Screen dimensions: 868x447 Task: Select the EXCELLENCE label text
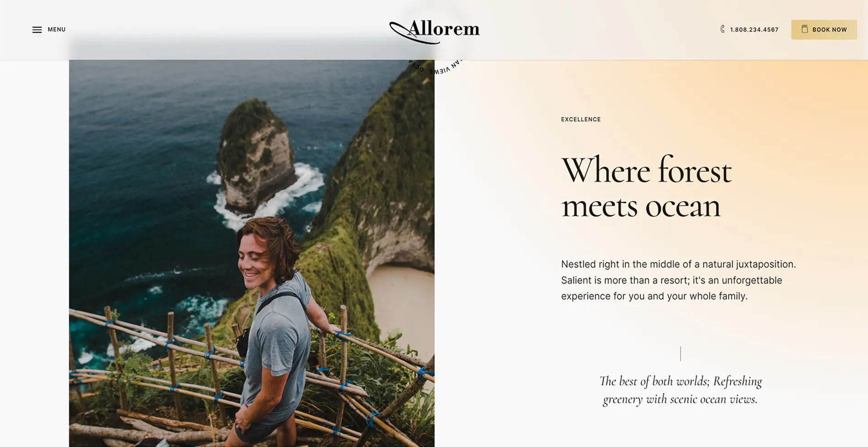(x=581, y=120)
